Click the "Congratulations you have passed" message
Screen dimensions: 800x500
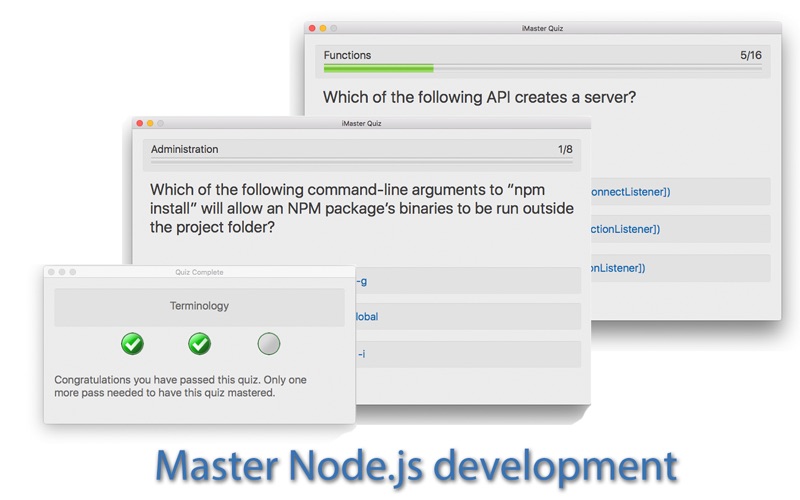(180, 386)
